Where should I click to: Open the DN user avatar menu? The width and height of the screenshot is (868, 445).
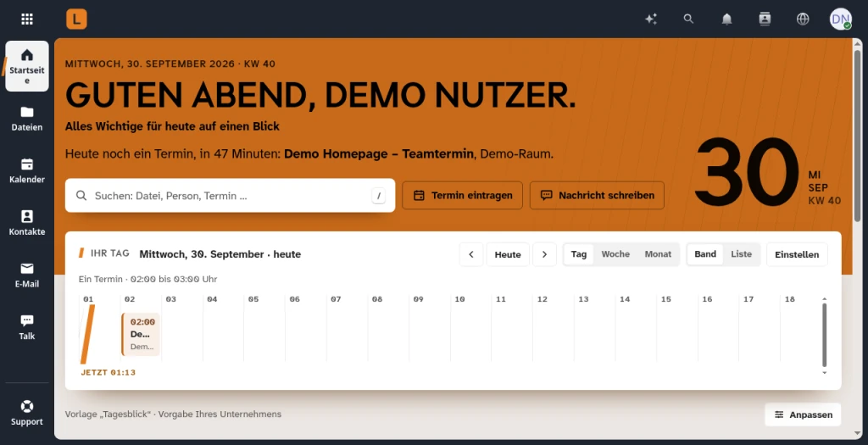point(840,19)
